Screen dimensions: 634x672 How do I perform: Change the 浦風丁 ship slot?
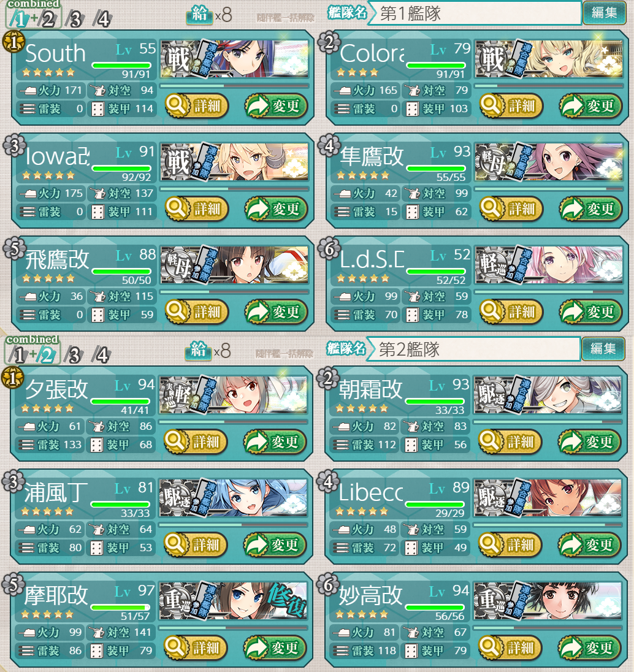(275, 544)
